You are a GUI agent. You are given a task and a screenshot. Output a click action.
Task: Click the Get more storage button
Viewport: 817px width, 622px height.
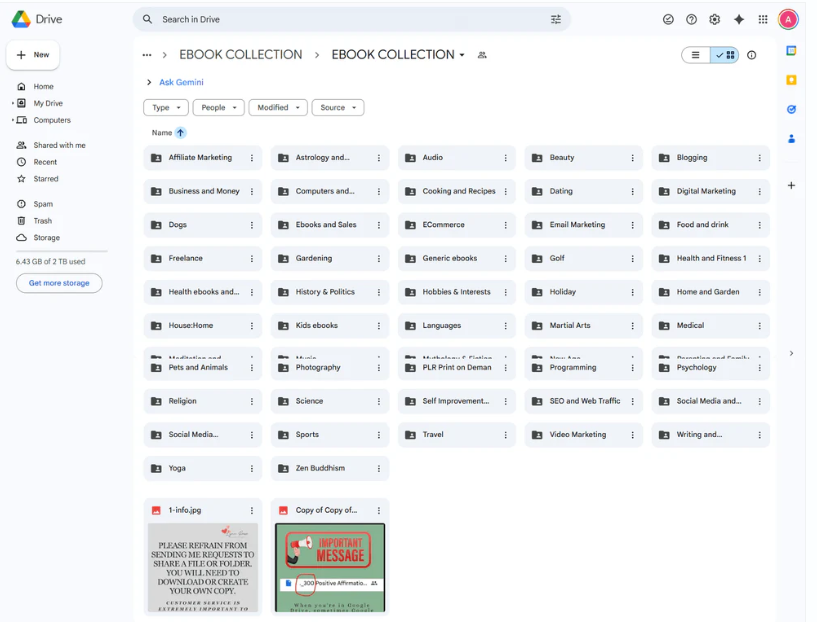(59, 283)
